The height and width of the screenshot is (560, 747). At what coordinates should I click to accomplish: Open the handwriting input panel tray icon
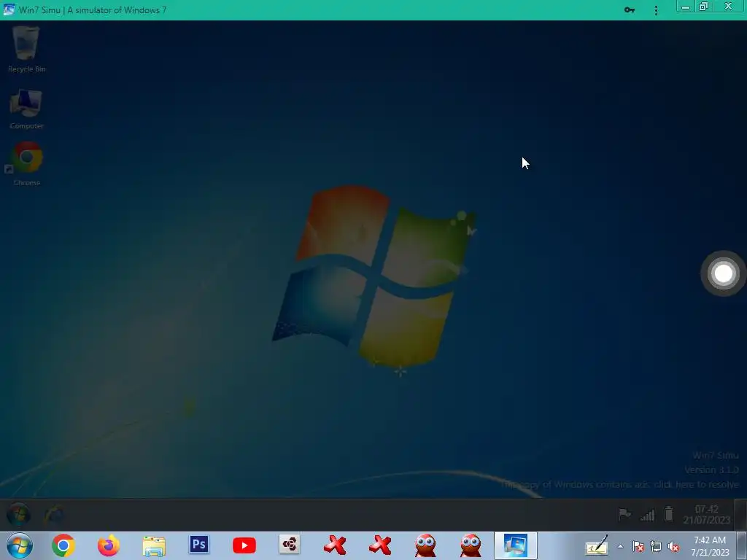coord(597,545)
